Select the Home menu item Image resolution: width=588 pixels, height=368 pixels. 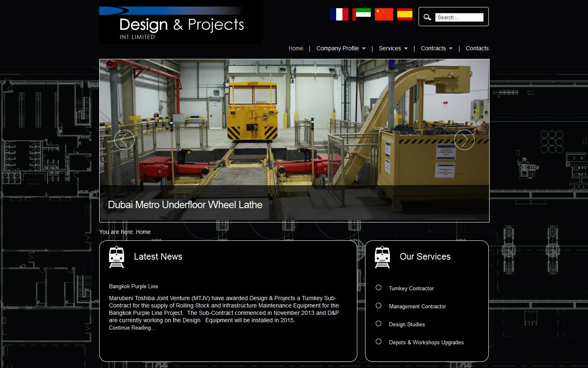pyautogui.click(x=296, y=48)
